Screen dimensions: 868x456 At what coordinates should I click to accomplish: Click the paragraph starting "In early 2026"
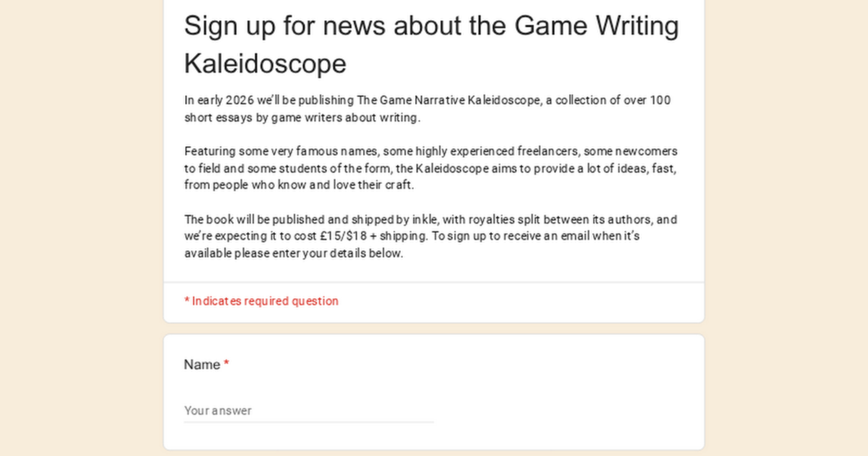tap(427, 109)
